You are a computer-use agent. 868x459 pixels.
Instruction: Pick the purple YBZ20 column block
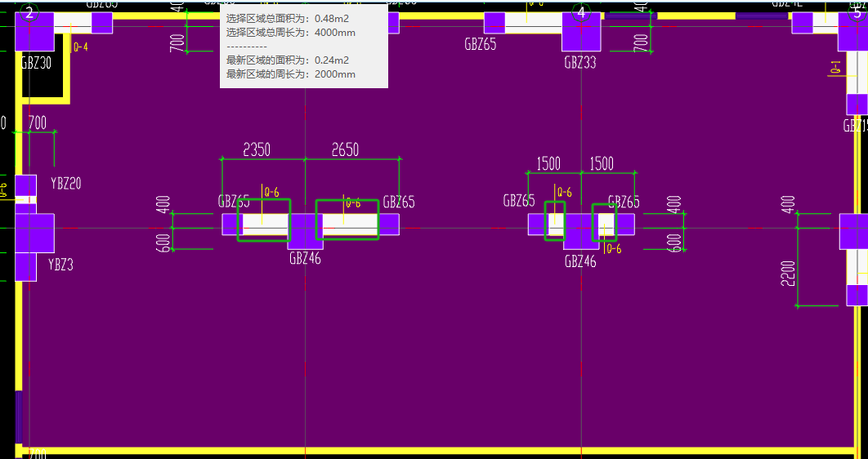click(25, 185)
